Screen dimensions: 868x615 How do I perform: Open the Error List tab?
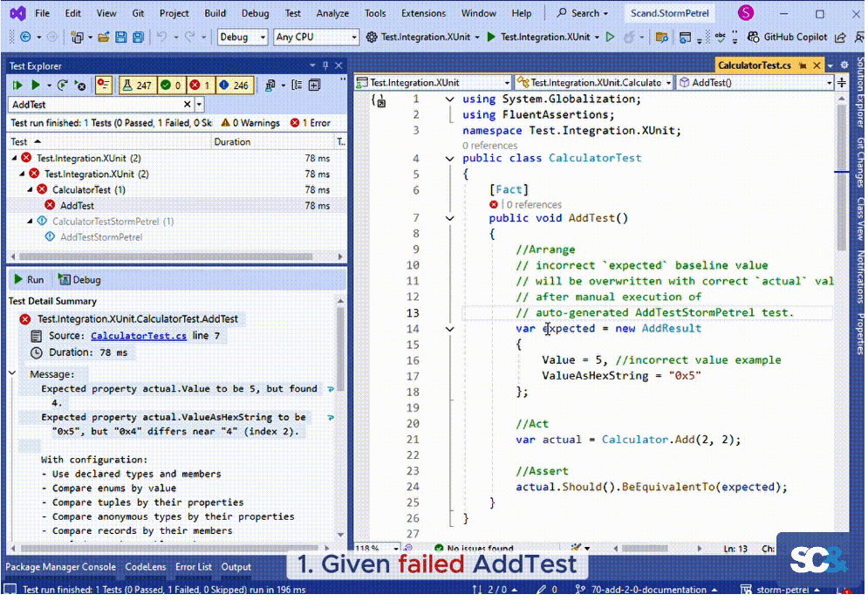pyautogui.click(x=193, y=567)
